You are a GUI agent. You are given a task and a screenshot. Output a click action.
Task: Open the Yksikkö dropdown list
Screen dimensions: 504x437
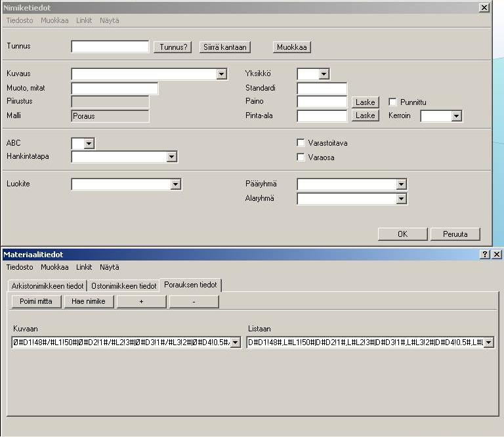[x=324, y=75]
